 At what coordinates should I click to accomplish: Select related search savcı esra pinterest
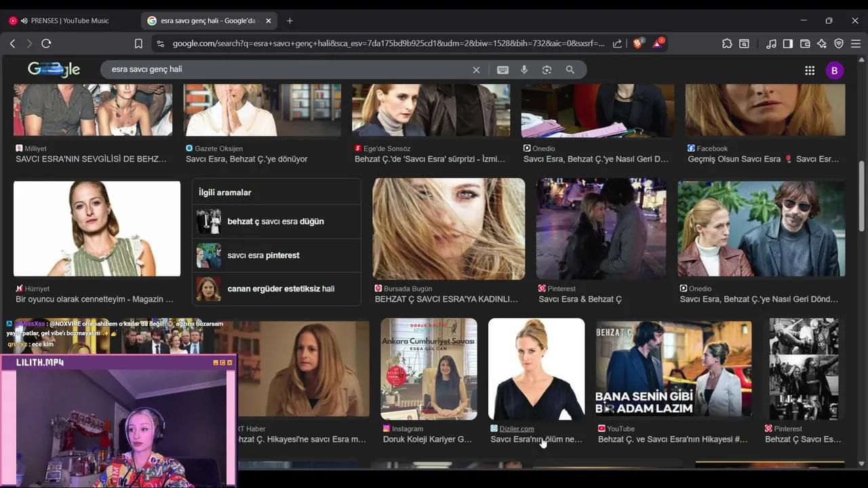(x=276, y=256)
